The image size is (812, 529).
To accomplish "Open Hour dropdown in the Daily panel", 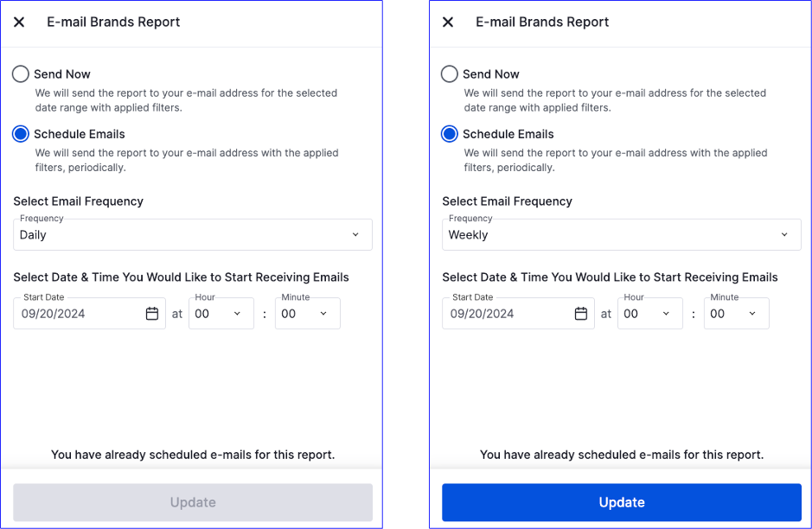I will 221,314.
